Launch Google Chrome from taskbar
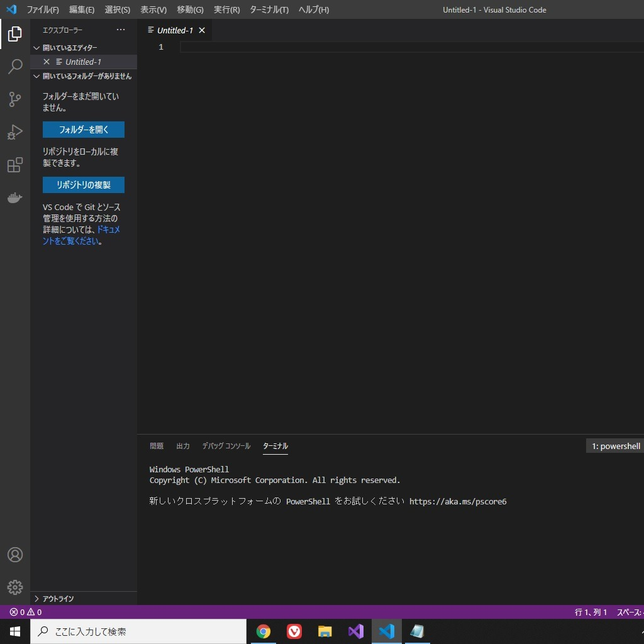Image resolution: width=644 pixels, height=644 pixels. point(264,631)
